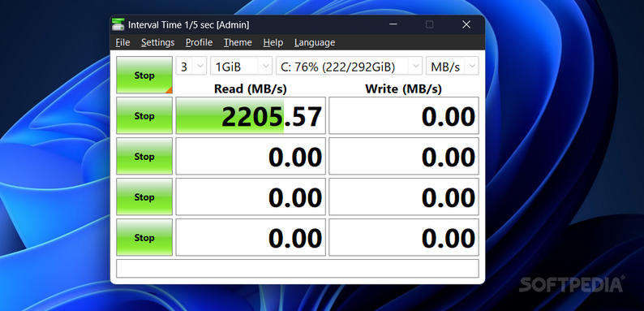
Task: Click the fourth-row write result 0.00
Action: tap(404, 237)
